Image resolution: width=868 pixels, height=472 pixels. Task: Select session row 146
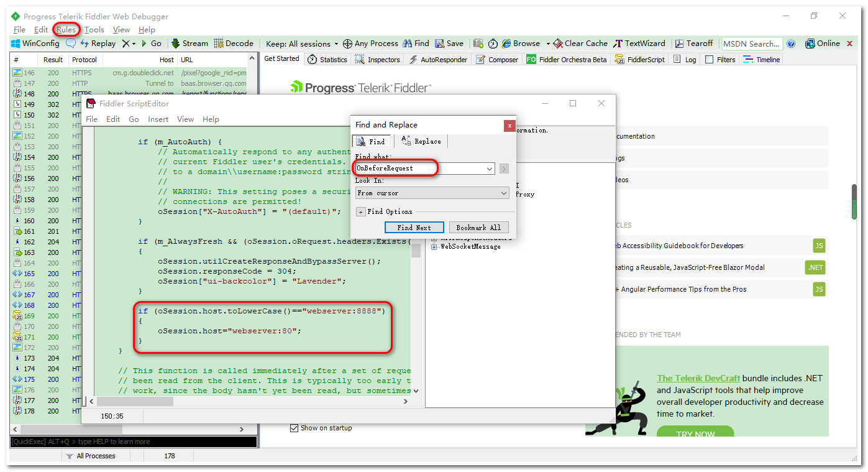[129, 73]
